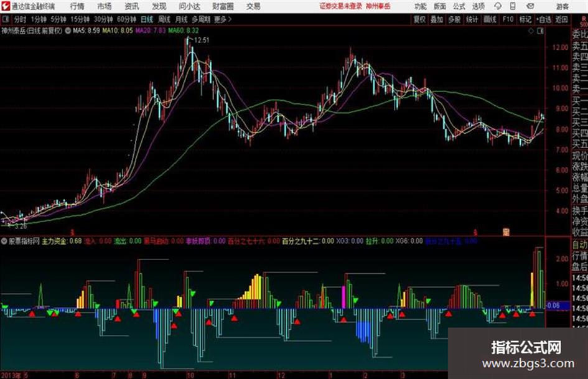Open the customer service headset icon
The width and height of the screenshot is (588, 379).
tap(498, 6)
